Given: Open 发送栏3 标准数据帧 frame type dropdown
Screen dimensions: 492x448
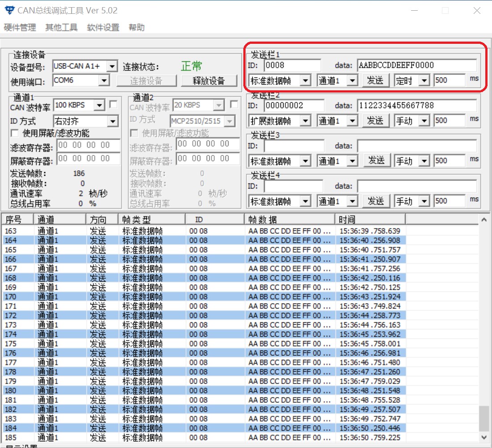Looking at the screenshot, I should point(305,161).
